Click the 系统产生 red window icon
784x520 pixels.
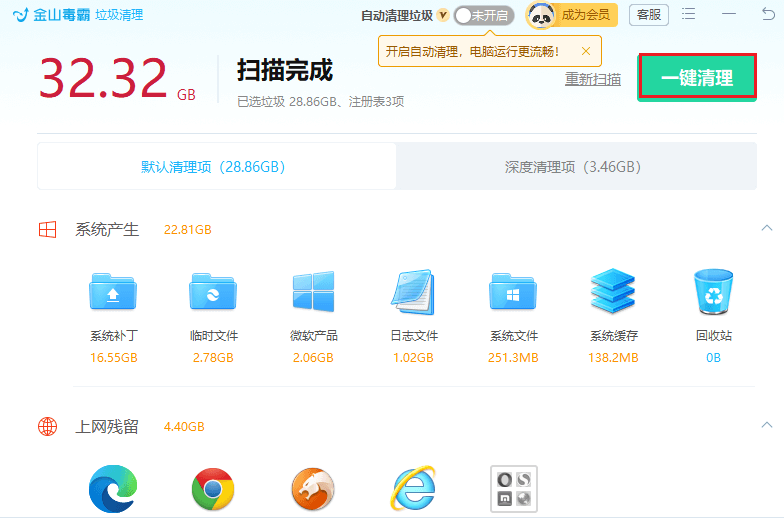click(48, 230)
